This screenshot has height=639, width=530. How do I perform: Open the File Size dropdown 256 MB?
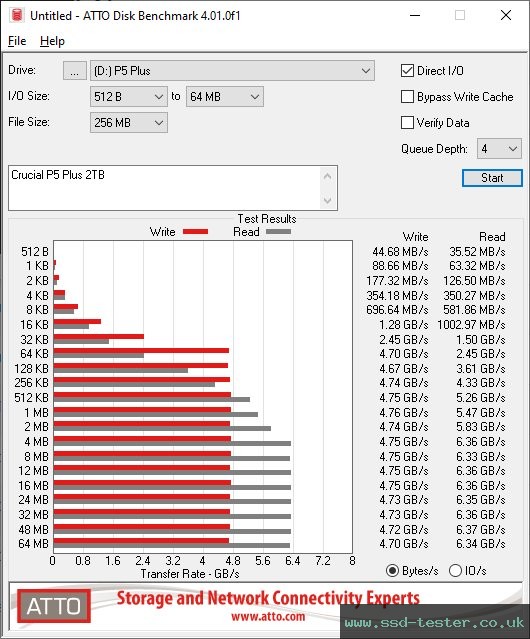click(129, 123)
